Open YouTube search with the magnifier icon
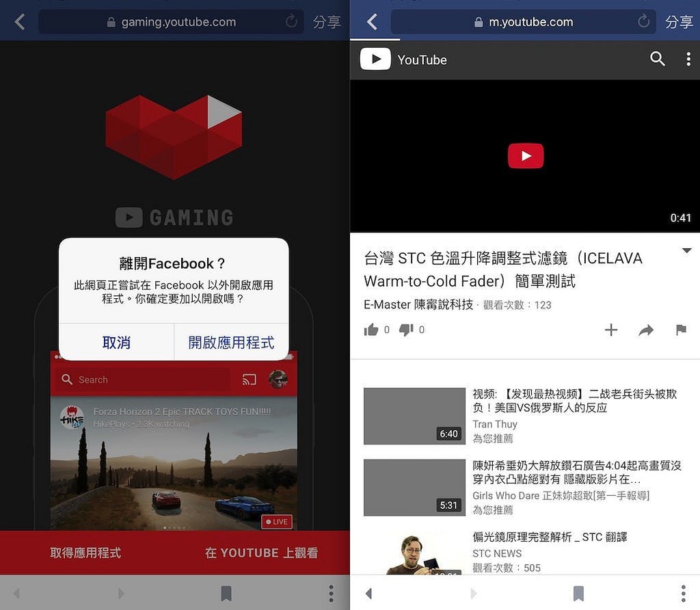 pos(657,59)
